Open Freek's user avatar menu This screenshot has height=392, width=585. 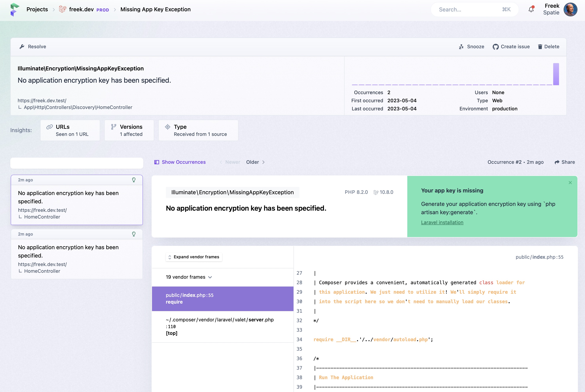(570, 9)
